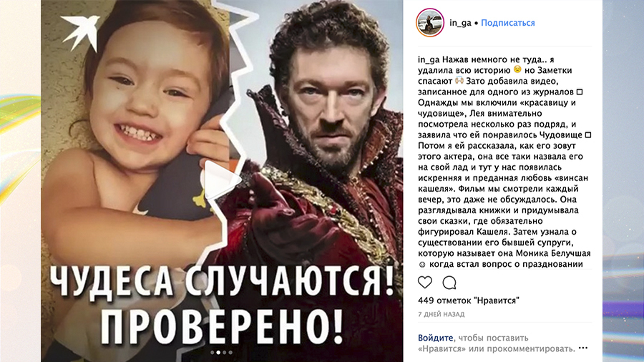Follow the account via Подписаться

(x=507, y=23)
